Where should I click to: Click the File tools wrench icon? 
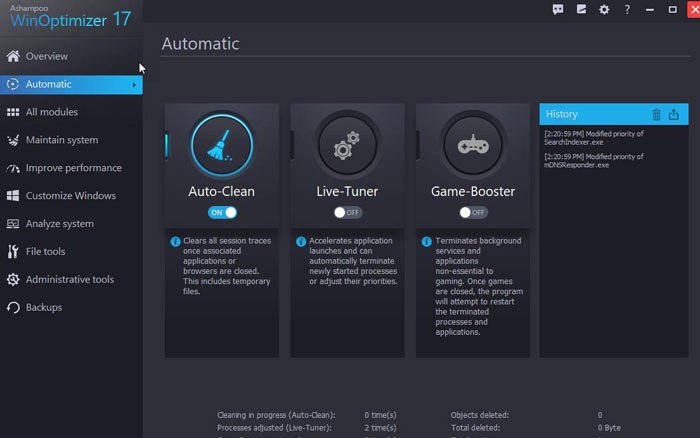pos(13,251)
